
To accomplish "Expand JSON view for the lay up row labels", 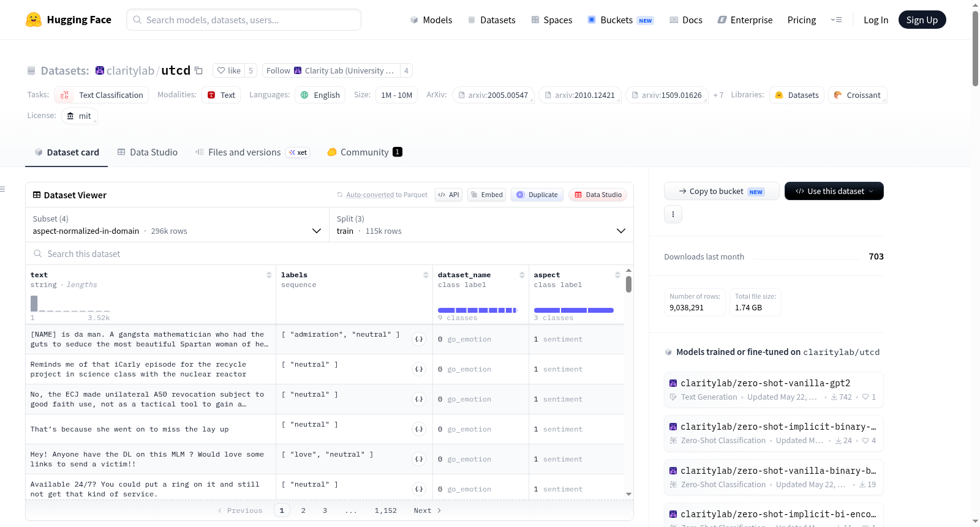I will [x=419, y=429].
